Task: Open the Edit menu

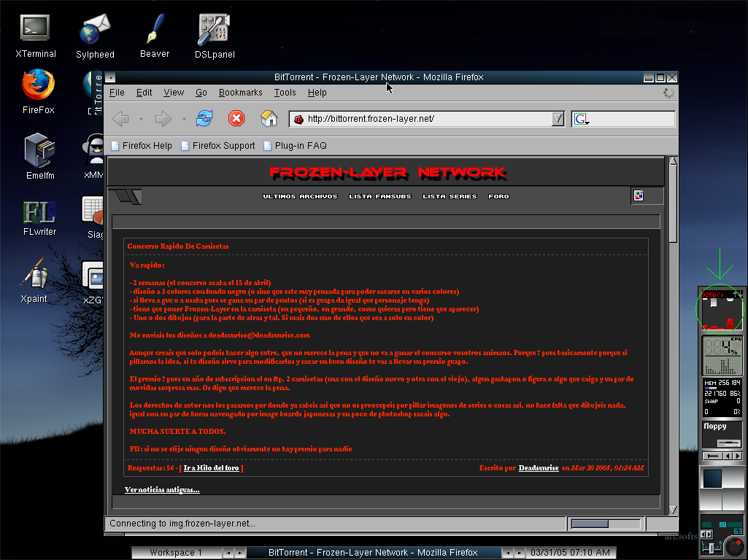Action: [x=144, y=93]
